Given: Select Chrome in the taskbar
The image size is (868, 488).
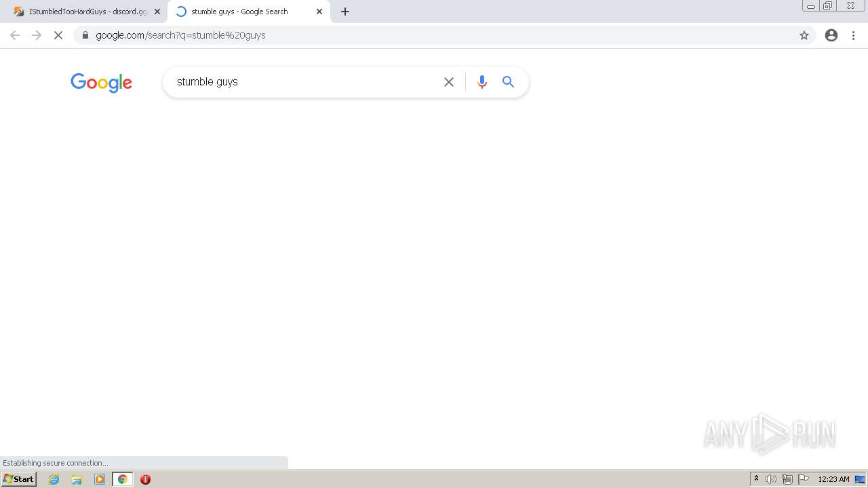Looking at the screenshot, I should click(122, 479).
